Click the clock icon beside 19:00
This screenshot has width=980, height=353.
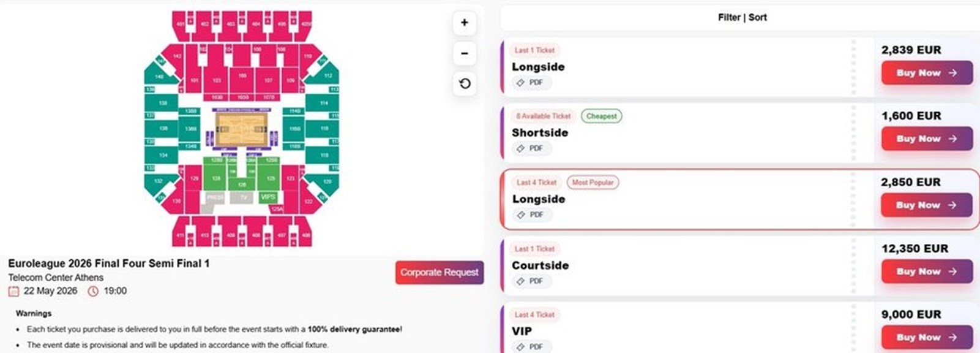pyautogui.click(x=93, y=291)
